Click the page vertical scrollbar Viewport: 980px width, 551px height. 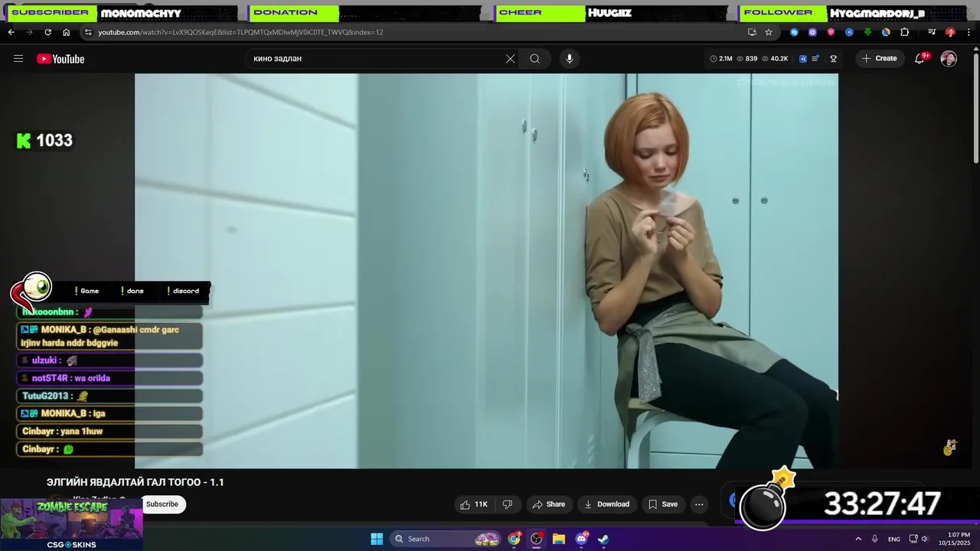click(976, 107)
